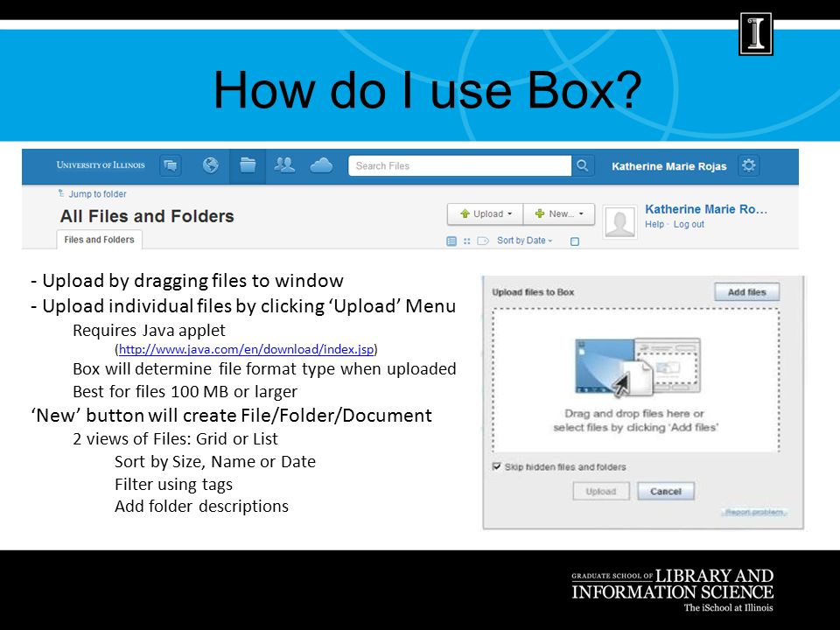
Task: Open the java.com download link
Action: (x=247, y=349)
